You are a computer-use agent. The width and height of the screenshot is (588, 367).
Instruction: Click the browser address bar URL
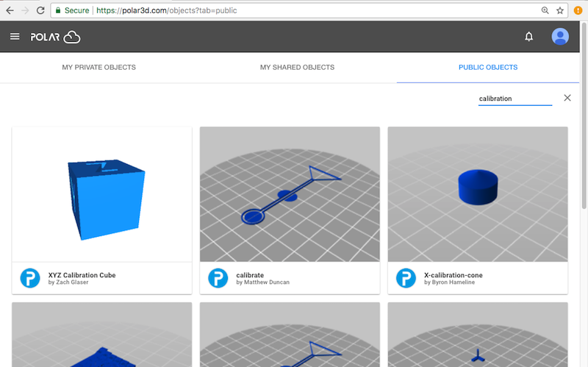[167, 10]
